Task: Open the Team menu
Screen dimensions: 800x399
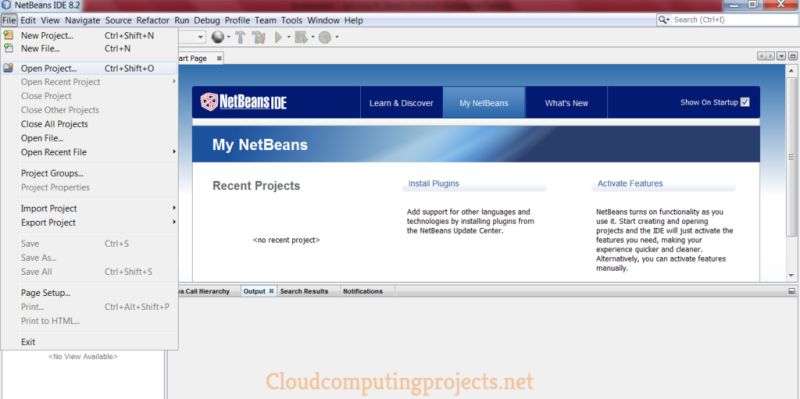Action: pyautogui.click(x=265, y=20)
